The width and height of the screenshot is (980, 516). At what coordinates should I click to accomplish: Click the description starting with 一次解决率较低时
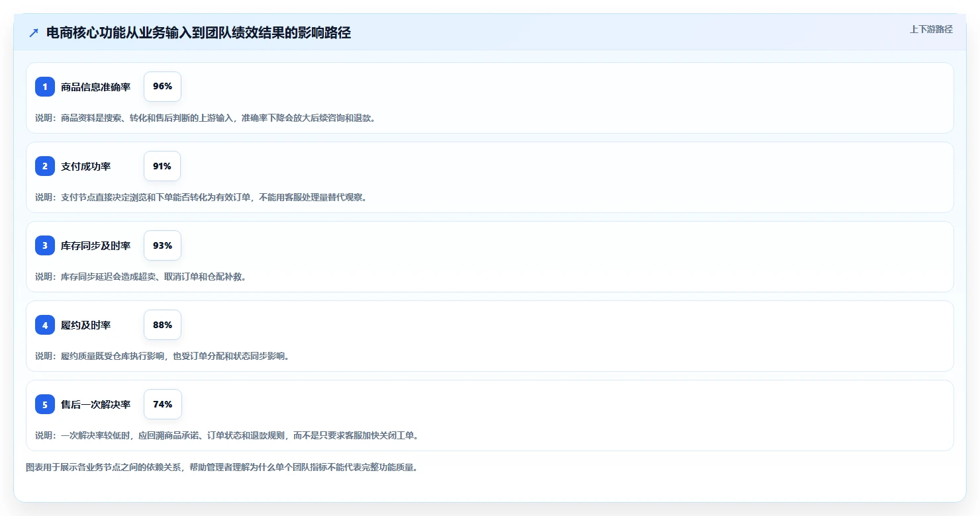[x=226, y=435]
